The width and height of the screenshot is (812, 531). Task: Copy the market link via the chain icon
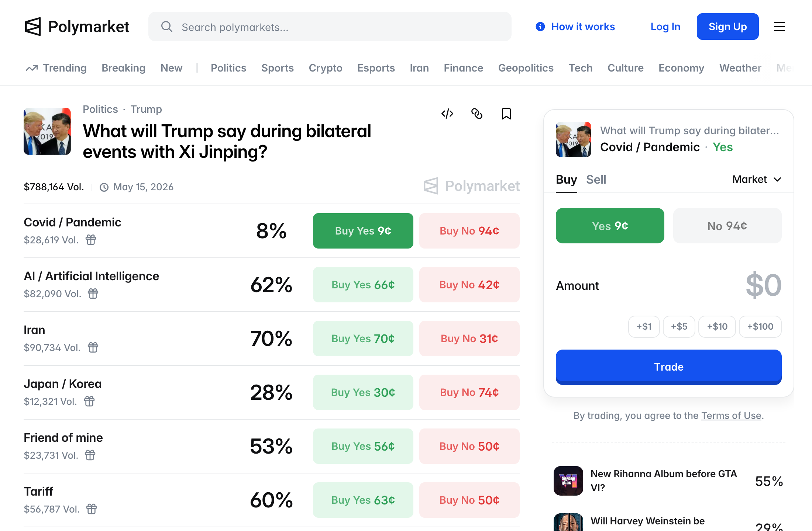coord(477,114)
